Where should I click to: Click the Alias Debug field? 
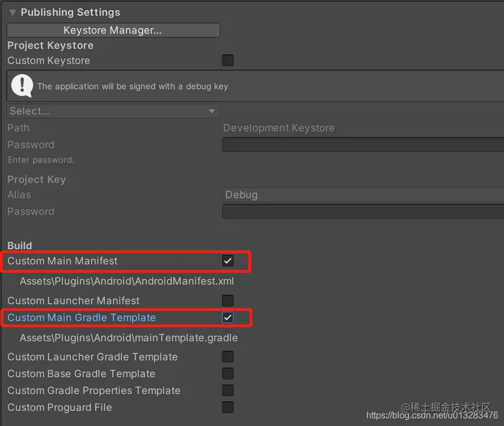(x=363, y=195)
